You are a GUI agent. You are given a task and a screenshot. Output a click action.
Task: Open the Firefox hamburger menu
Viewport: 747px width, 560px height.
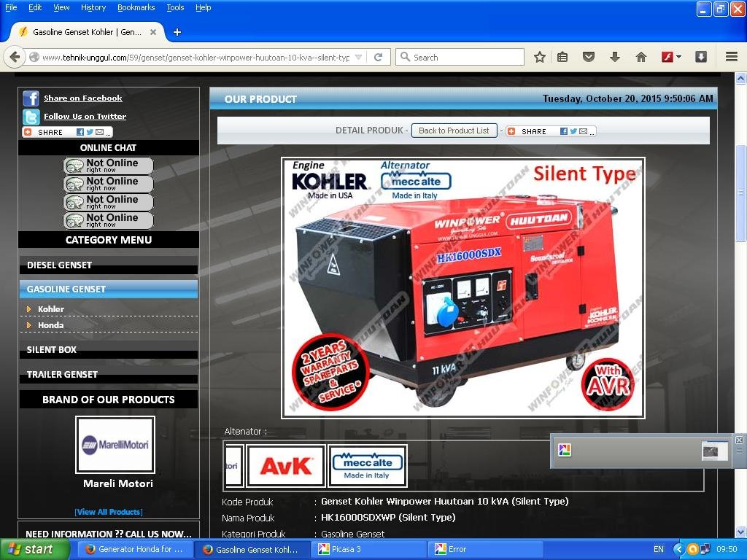[x=732, y=57]
